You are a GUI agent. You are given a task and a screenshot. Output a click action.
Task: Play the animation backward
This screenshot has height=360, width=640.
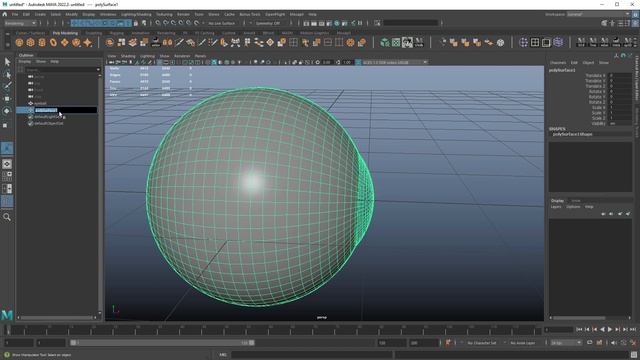[x=602, y=329]
